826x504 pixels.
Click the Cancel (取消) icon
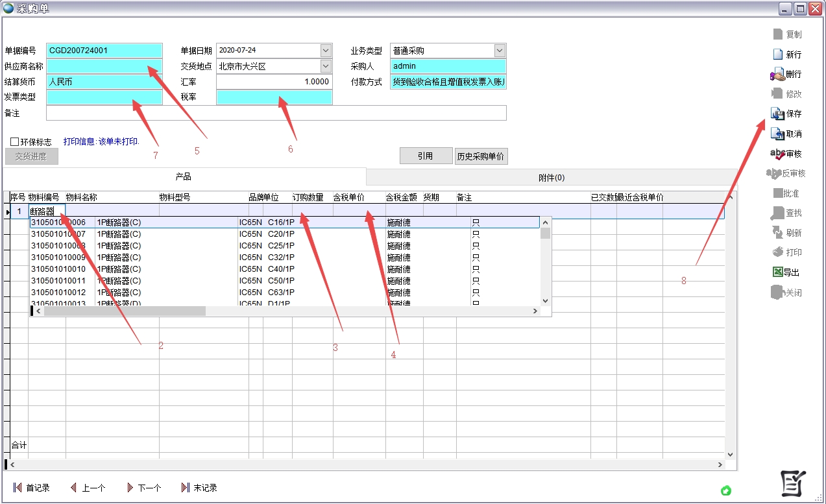click(x=777, y=134)
